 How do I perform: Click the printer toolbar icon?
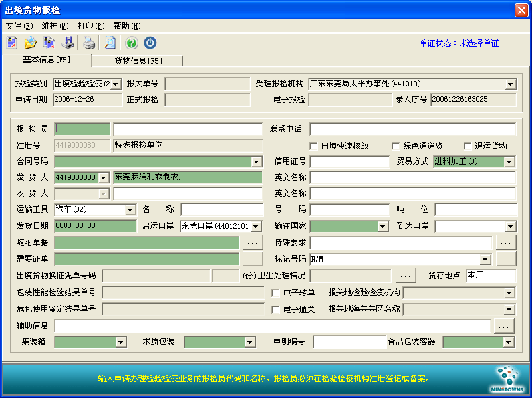point(90,43)
